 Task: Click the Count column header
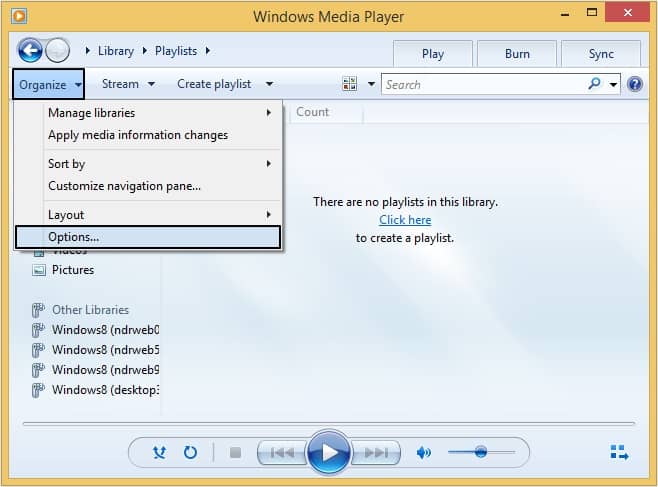326,112
